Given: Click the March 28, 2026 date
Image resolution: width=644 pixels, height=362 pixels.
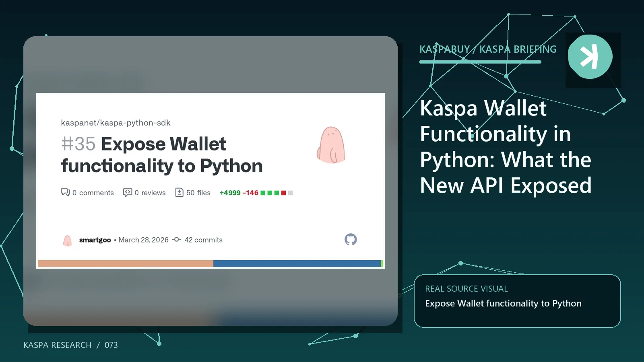Looking at the screenshot, I should (x=143, y=240).
